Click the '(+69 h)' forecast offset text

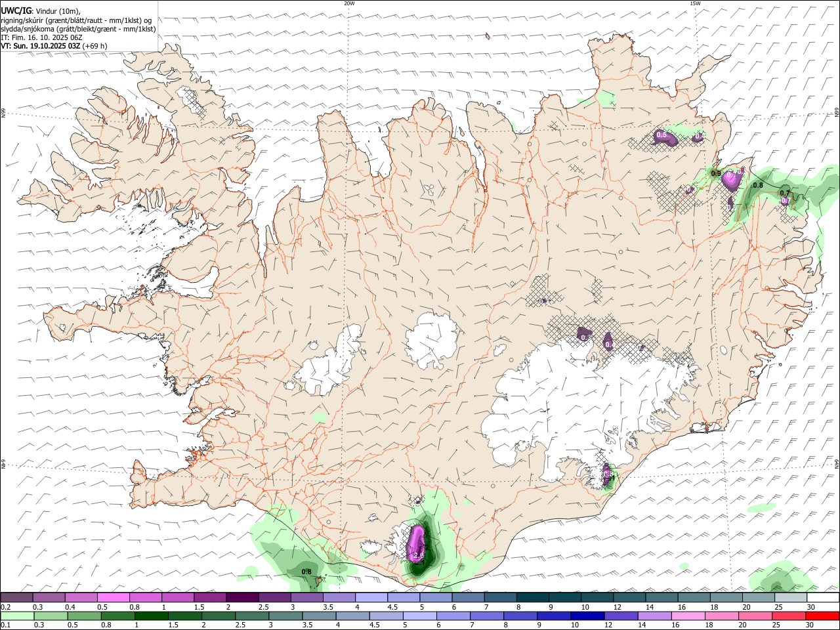[94, 46]
